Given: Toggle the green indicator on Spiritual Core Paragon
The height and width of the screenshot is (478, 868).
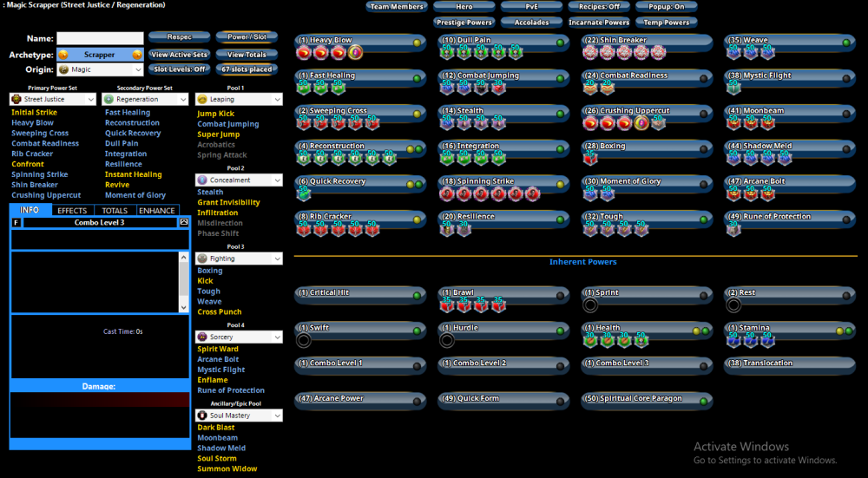Looking at the screenshot, I should pos(703,400).
